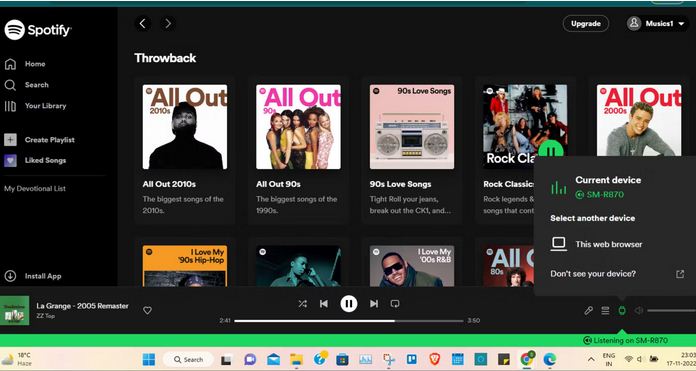The image size is (696, 371).
Task: Mute using the volume speaker icon
Action: coord(639,311)
